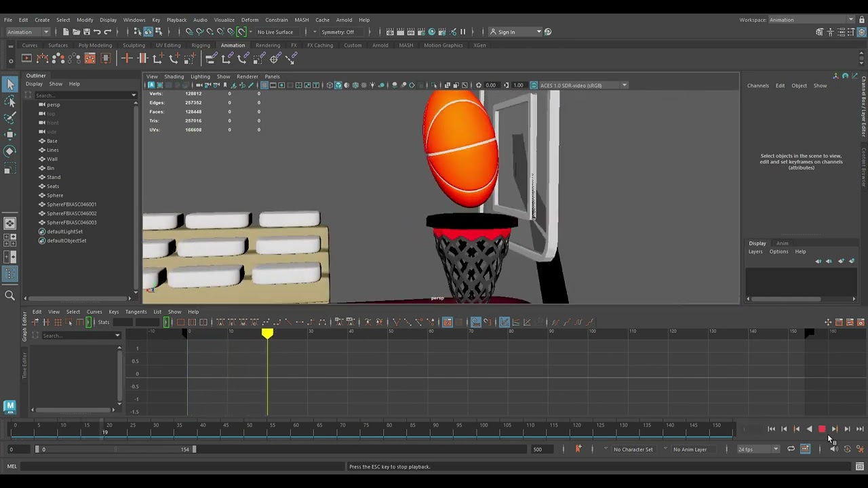Step forward one frame

[847, 429]
